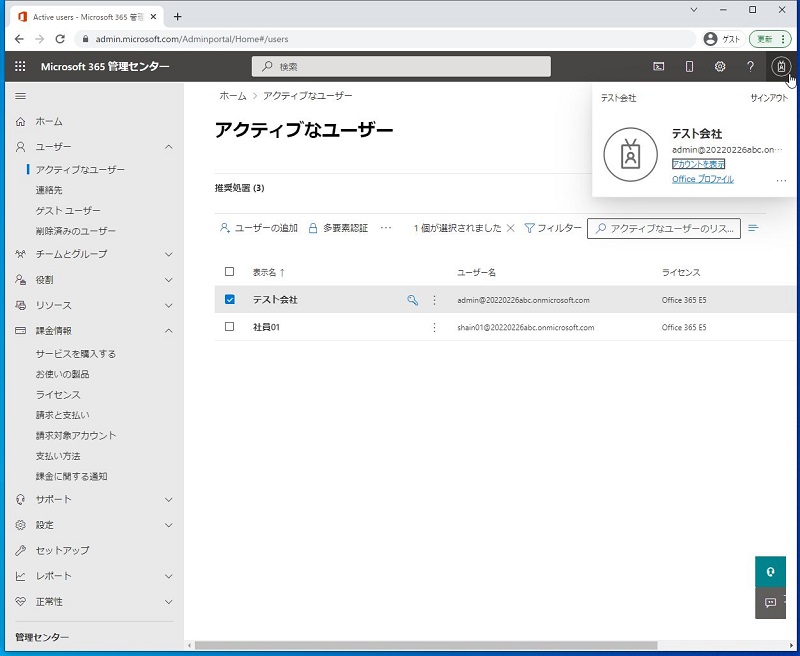Uncheck the テスト会社 row checkbox
The width and height of the screenshot is (800, 656).
[230, 299]
